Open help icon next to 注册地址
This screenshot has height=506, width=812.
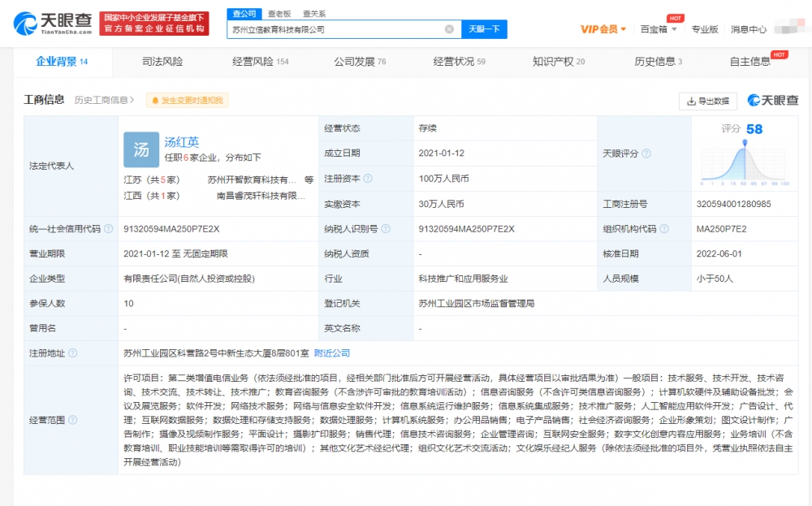pos(72,353)
